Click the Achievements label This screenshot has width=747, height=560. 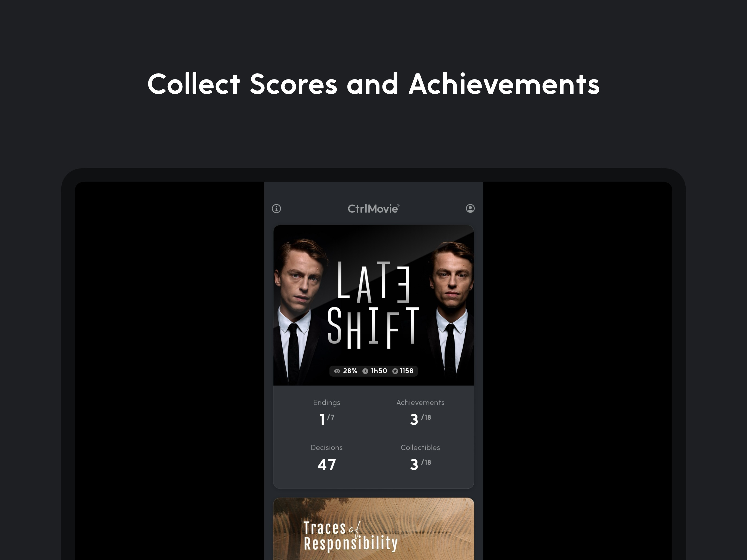point(420,402)
